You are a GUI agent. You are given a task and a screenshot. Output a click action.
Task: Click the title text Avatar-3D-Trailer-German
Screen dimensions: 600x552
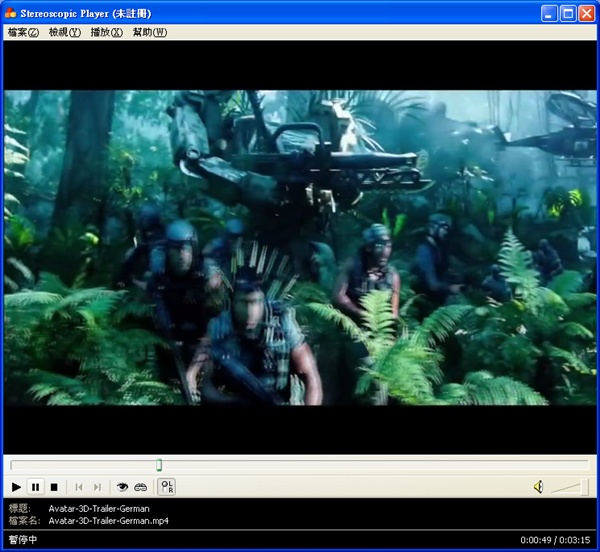99,509
